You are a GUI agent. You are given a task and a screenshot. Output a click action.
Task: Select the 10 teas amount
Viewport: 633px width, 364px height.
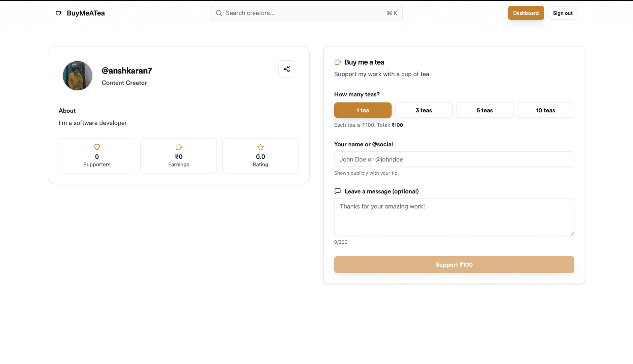tap(545, 110)
